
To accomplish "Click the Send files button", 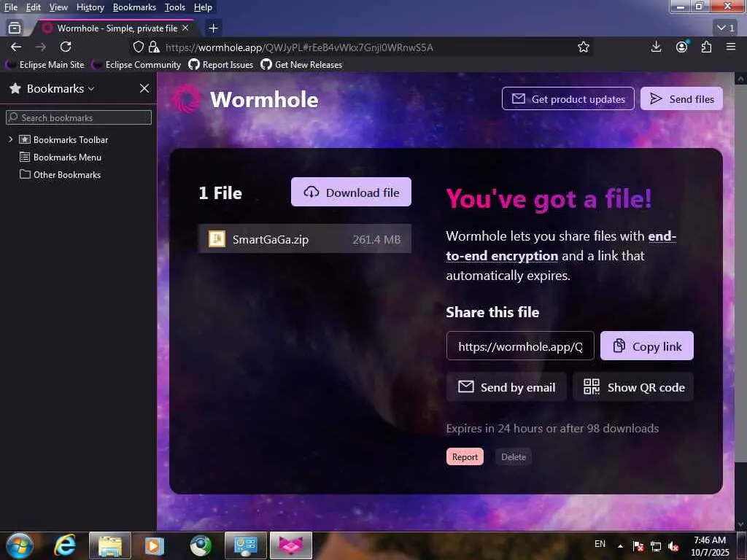I will click(x=681, y=98).
